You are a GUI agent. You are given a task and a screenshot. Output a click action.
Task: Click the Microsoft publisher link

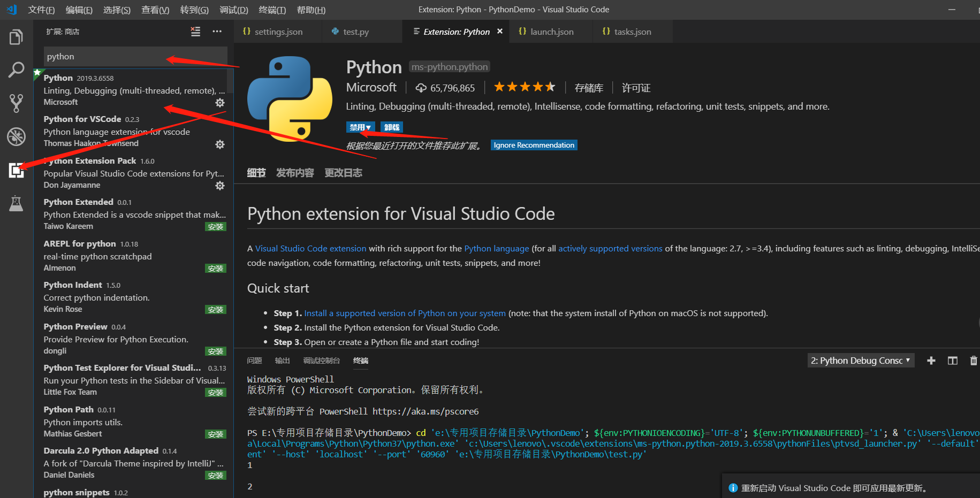pyautogui.click(x=371, y=87)
